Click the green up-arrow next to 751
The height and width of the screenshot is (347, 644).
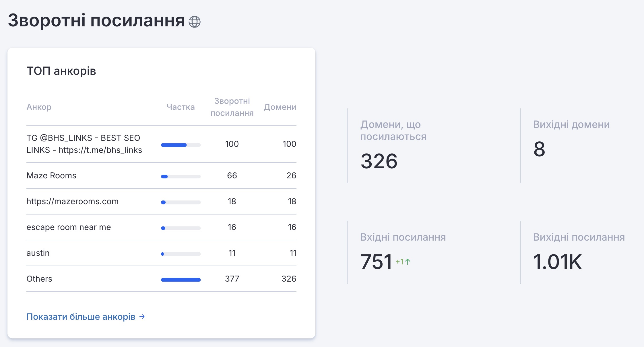coord(408,262)
